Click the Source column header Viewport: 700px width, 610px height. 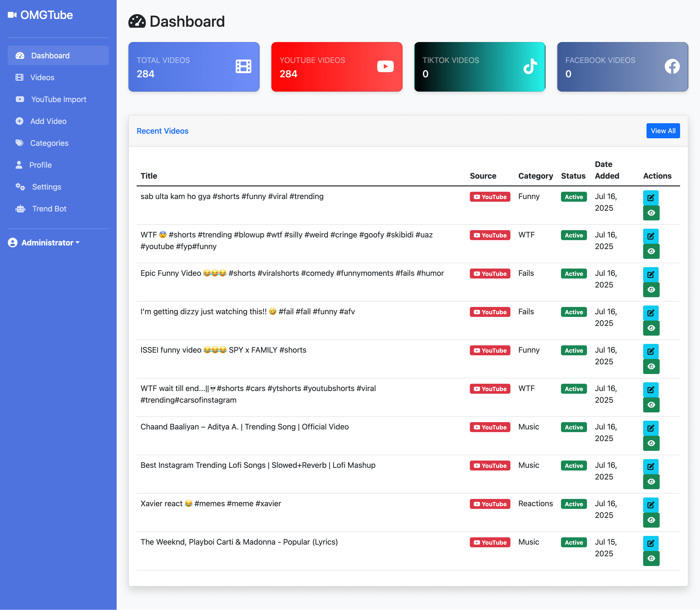click(x=483, y=176)
